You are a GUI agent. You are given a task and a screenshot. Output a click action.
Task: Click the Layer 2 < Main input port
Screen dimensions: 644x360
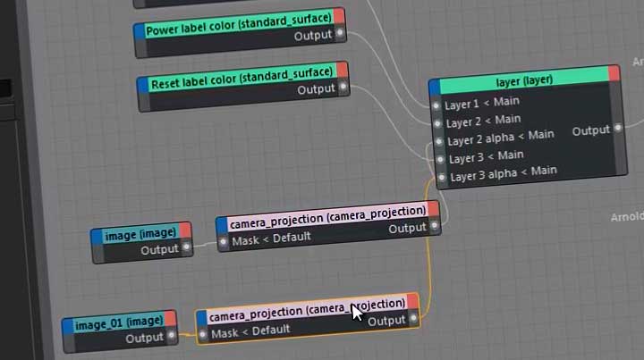click(x=437, y=123)
